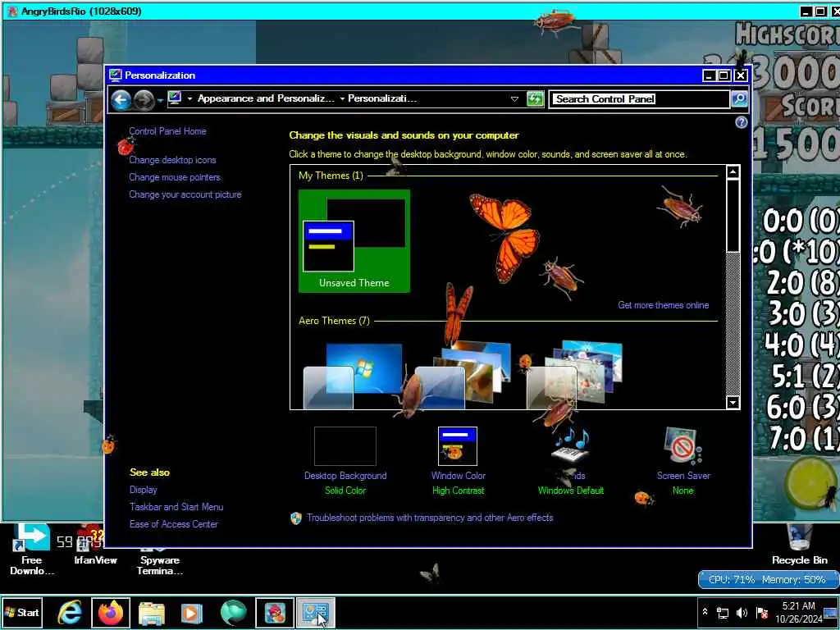Select the Windows 7 Aero theme
Screen dimensions: 840x630
[x=354, y=375]
